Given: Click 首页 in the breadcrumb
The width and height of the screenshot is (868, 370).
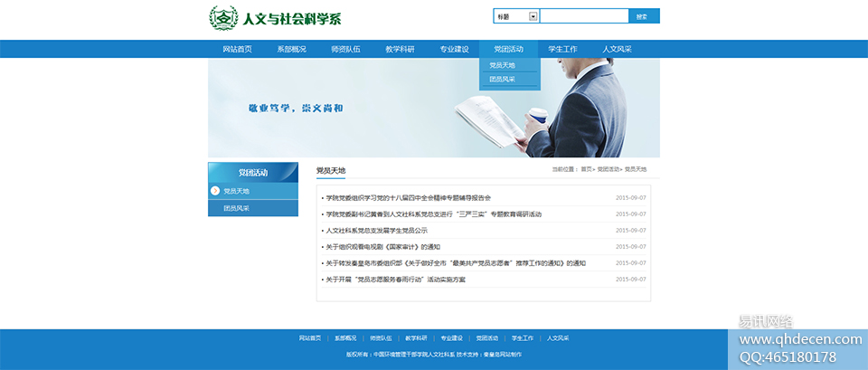Looking at the screenshot, I should (586, 169).
